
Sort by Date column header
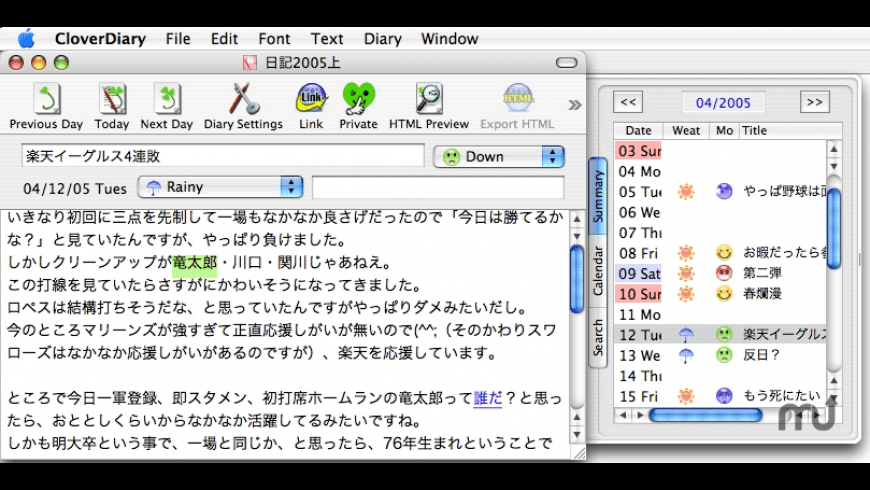pos(639,130)
